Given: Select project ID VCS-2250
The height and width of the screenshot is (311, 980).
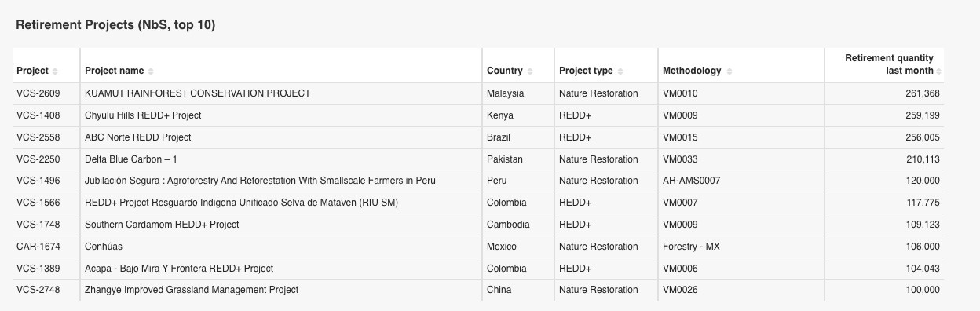Looking at the screenshot, I should (x=38, y=159).
